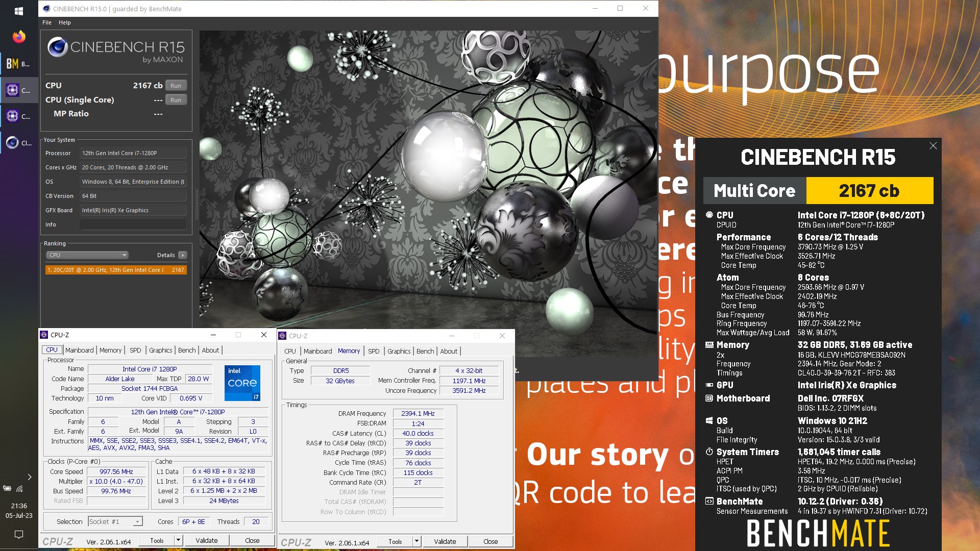980x551 pixels.
Task: Click the Max TDP 28.0 W value
Action: pyautogui.click(x=198, y=379)
